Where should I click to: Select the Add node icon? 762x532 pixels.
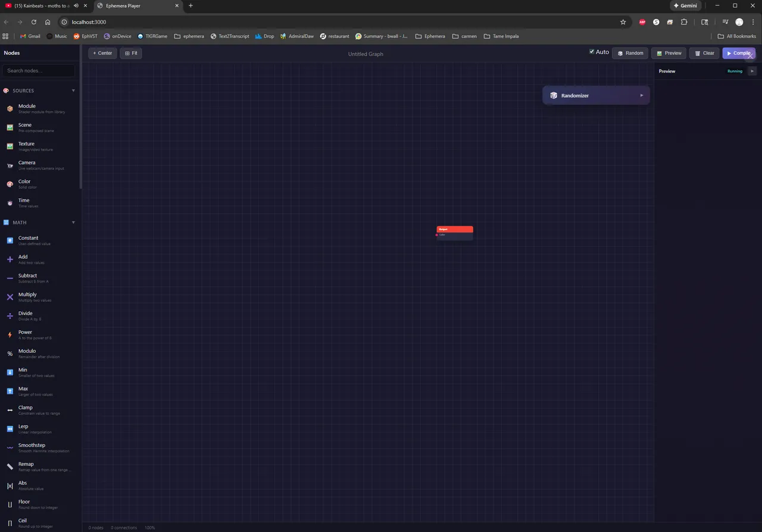point(10,259)
